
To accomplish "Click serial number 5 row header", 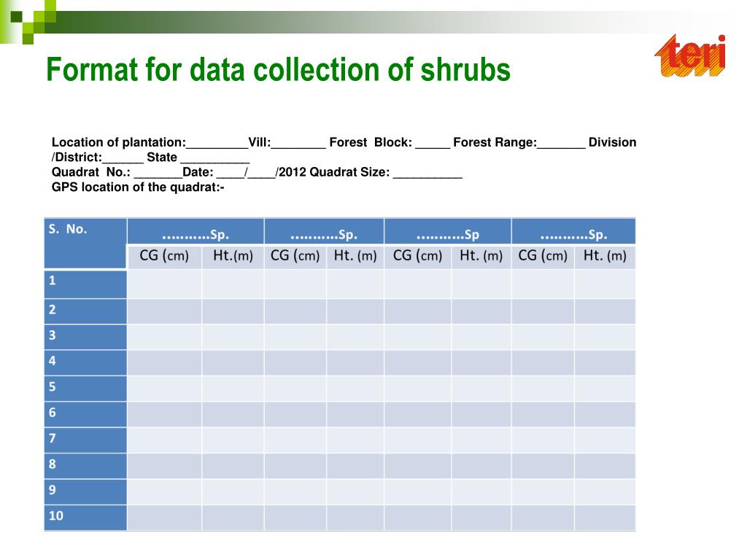I will coord(85,389).
